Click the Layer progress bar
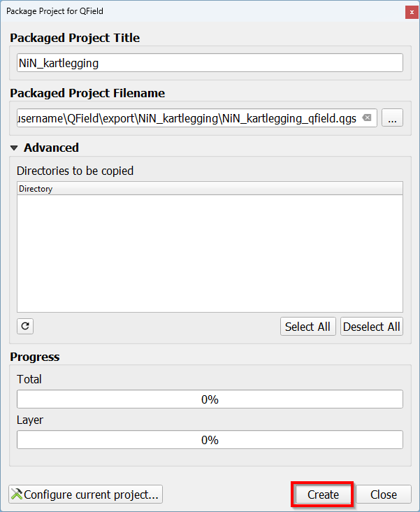This screenshot has width=420, height=512. (210, 440)
